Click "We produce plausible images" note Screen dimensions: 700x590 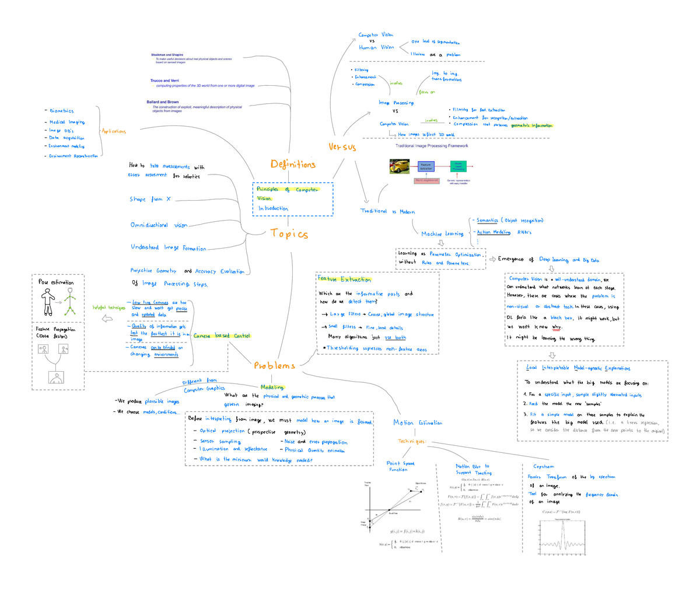(x=147, y=402)
